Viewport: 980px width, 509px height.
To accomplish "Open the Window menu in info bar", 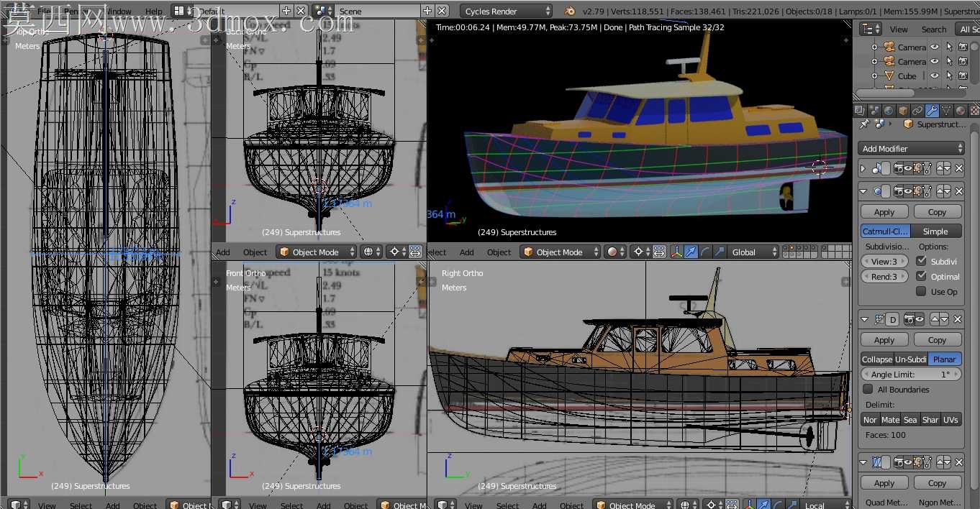I will (119, 11).
